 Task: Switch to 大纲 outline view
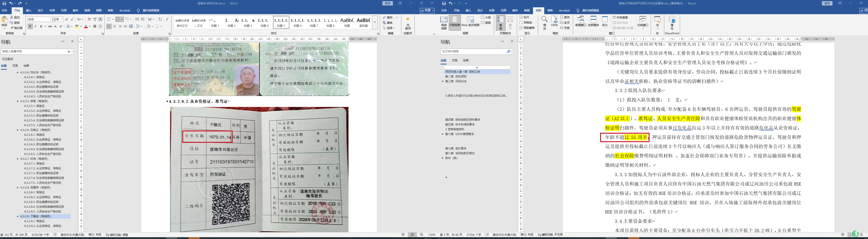coord(486,17)
